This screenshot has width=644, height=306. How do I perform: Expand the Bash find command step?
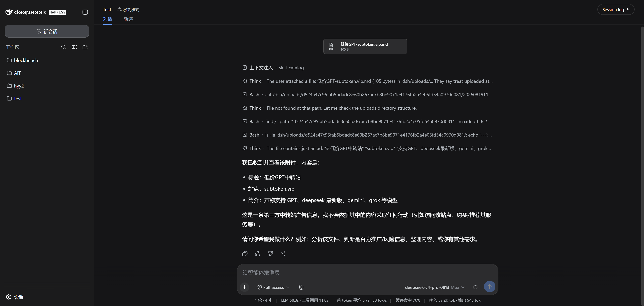point(366,121)
